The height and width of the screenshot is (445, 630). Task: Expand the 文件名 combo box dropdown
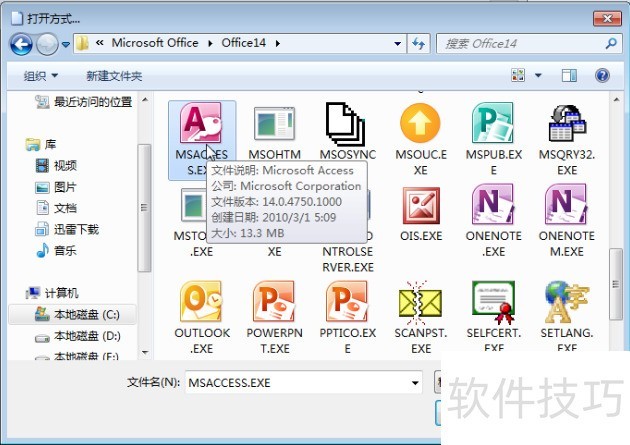pyautogui.click(x=415, y=383)
